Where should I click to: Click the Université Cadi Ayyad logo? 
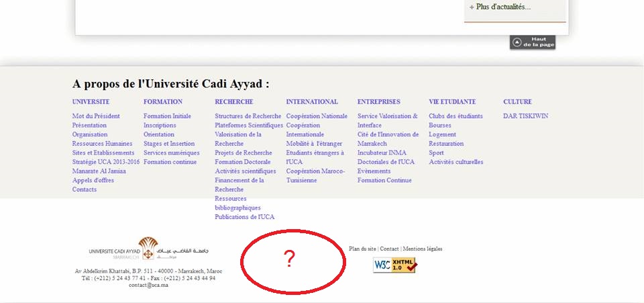click(x=149, y=249)
